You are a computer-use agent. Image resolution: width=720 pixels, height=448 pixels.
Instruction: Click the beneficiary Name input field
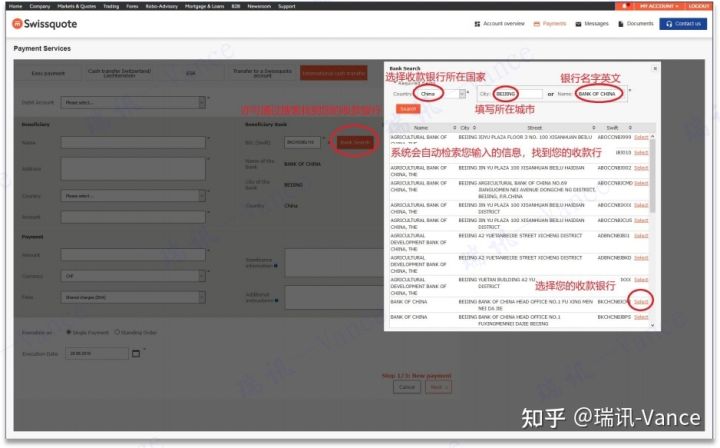[133, 142]
